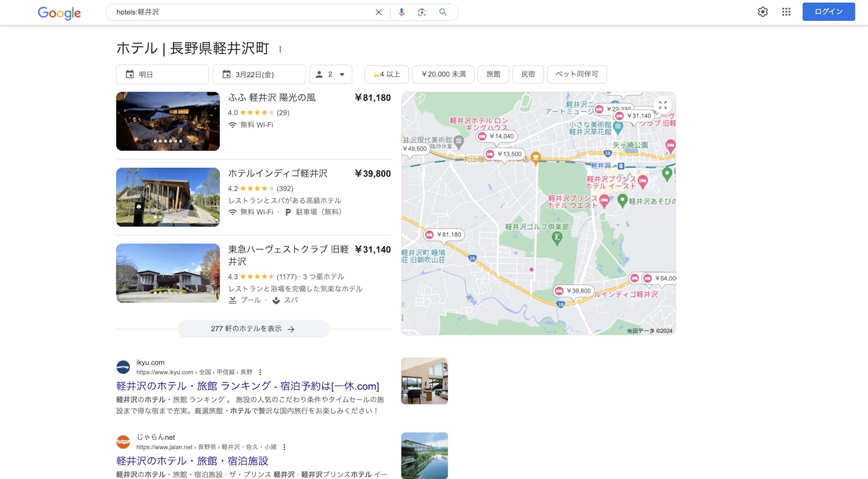Click the ￥54,00 price pin on the map
868x479 pixels.
[660, 279]
